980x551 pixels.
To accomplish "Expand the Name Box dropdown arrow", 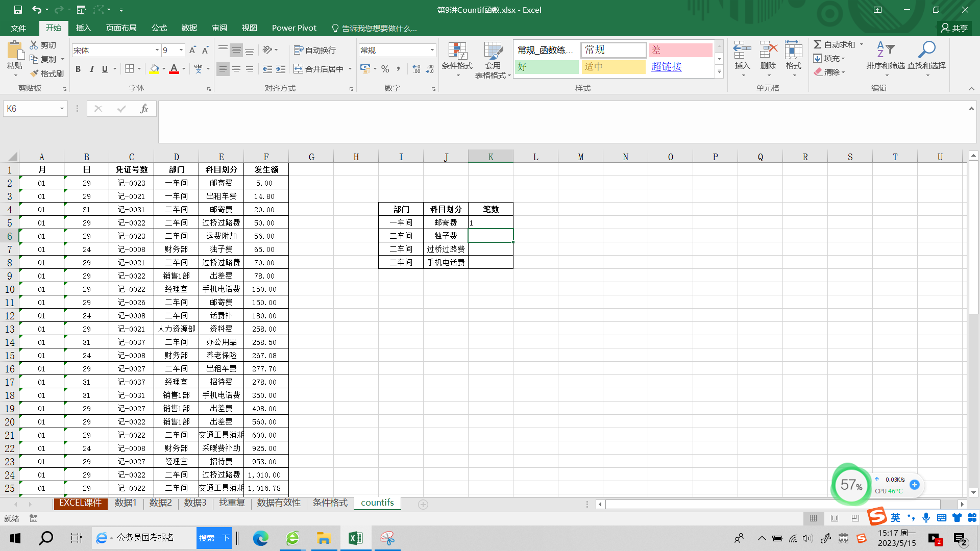I will point(62,109).
